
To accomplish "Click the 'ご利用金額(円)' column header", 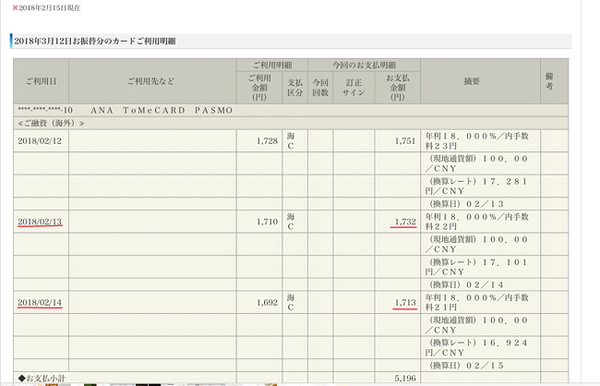I will pos(259,88).
